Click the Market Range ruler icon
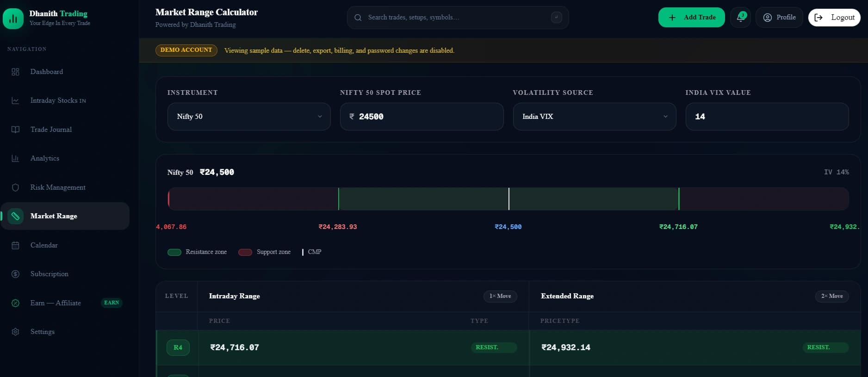Screen dimensions: 868x377 coord(15,216)
